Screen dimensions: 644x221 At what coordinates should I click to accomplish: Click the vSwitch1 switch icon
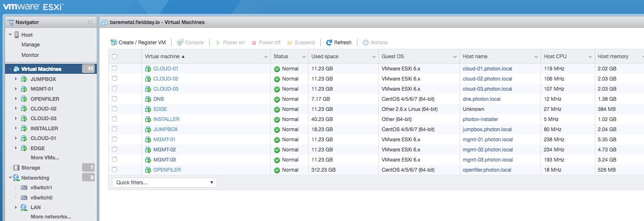[x=24, y=188]
